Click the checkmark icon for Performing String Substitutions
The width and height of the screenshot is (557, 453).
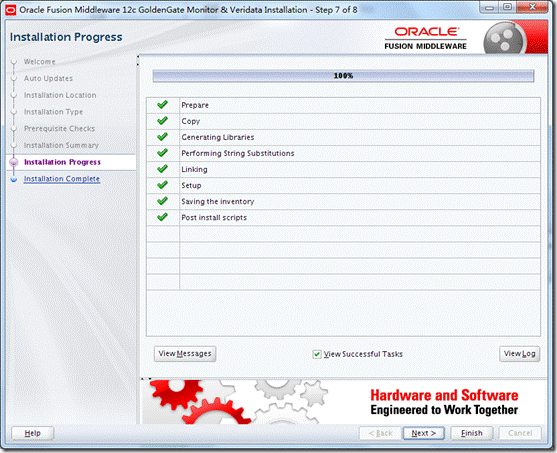click(x=162, y=153)
